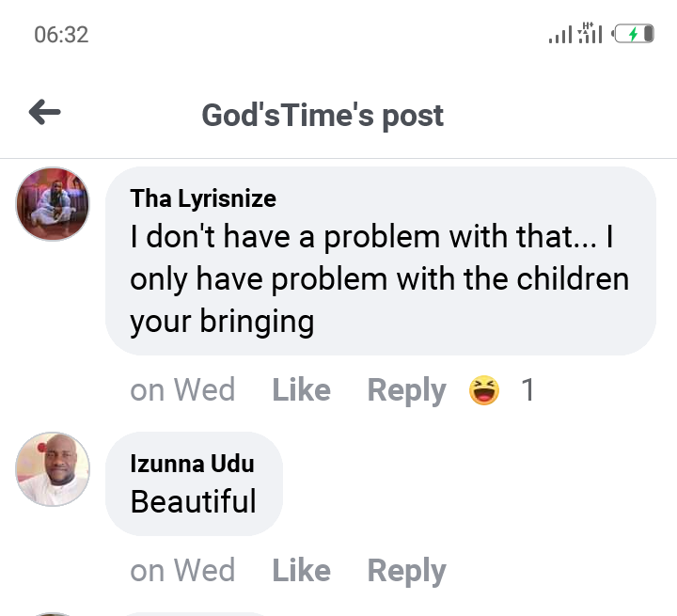Open Izunna Udu's profile picture
The width and height of the screenshot is (677, 616).
[53, 469]
